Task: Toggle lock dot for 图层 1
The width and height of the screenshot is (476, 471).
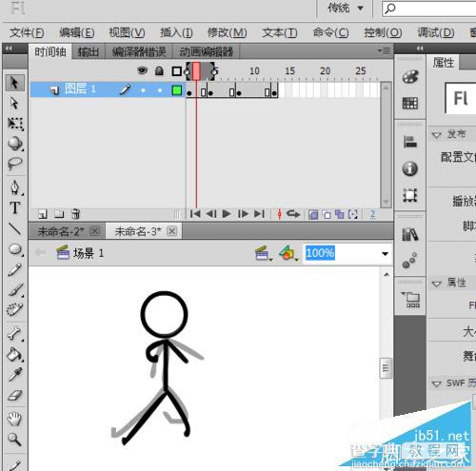Action: point(160,90)
